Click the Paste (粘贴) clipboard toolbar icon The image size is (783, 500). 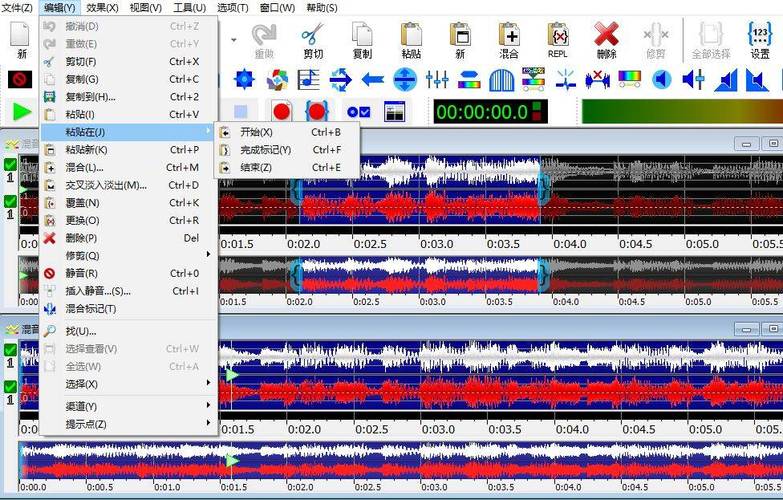[411, 40]
